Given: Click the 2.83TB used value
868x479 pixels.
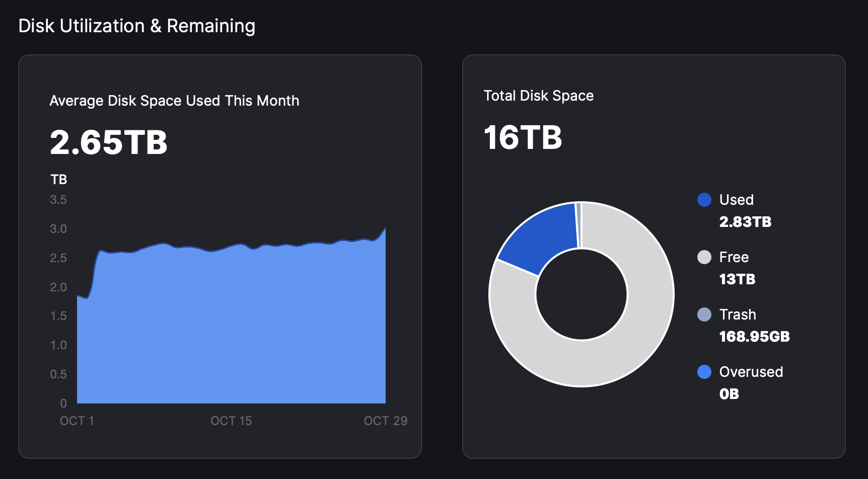Looking at the screenshot, I should pyautogui.click(x=745, y=222).
